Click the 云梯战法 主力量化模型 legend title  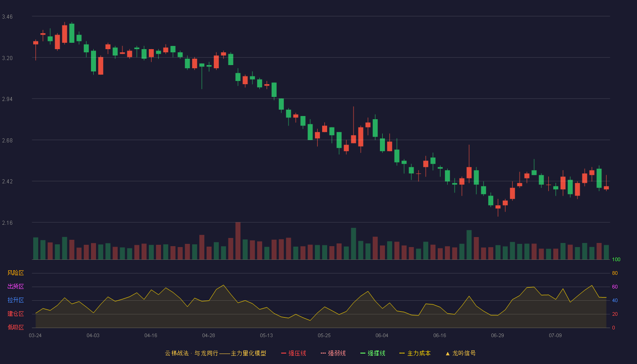(x=216, y=353)
